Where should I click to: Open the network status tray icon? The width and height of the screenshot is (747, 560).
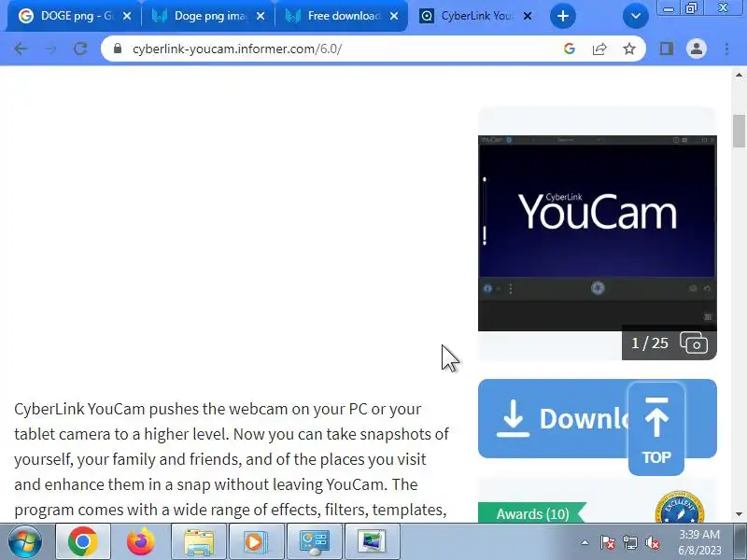(629, 542)
